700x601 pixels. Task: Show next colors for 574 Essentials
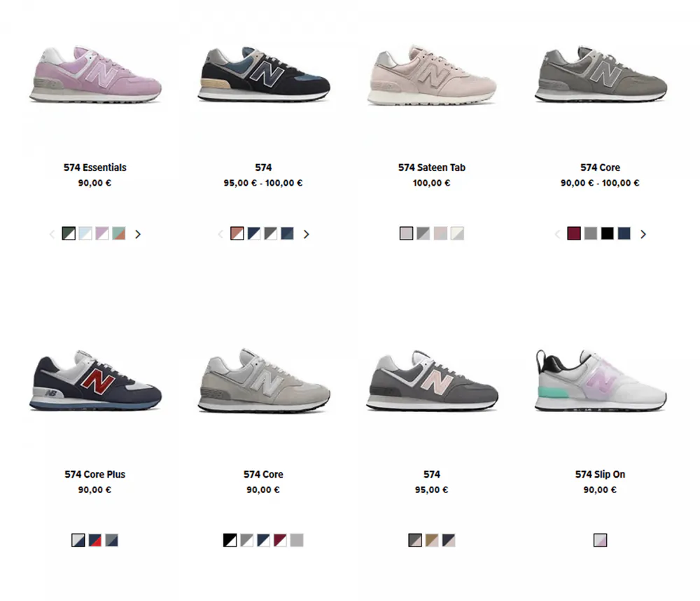point(138,234)
